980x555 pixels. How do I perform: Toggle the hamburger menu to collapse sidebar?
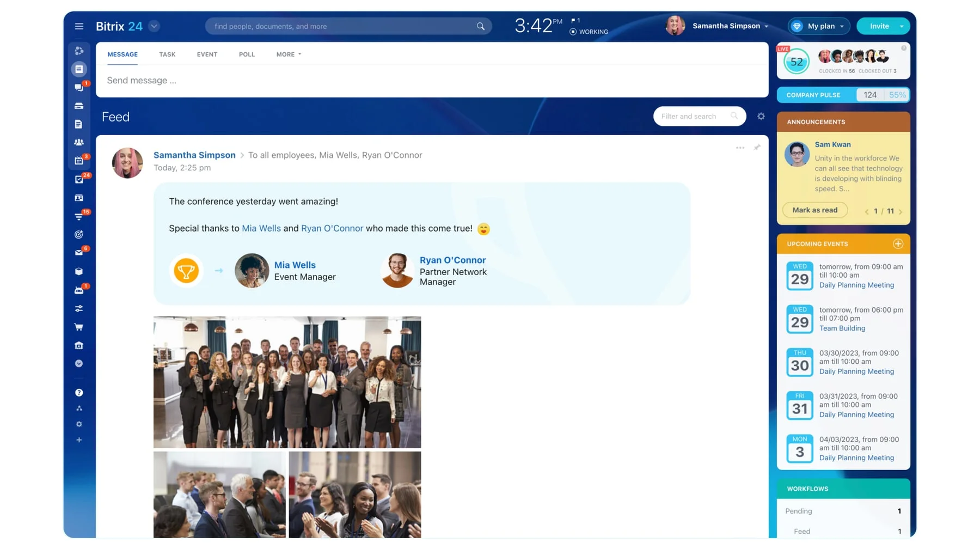pos(79,26)
